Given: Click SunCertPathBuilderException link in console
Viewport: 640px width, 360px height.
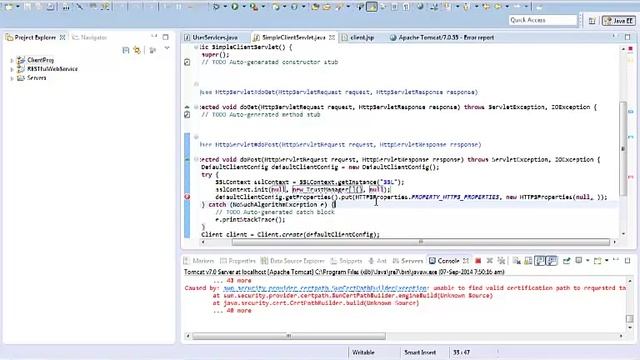Looking at the screenshot, I should pyautogui.click(x=325, y=288).
